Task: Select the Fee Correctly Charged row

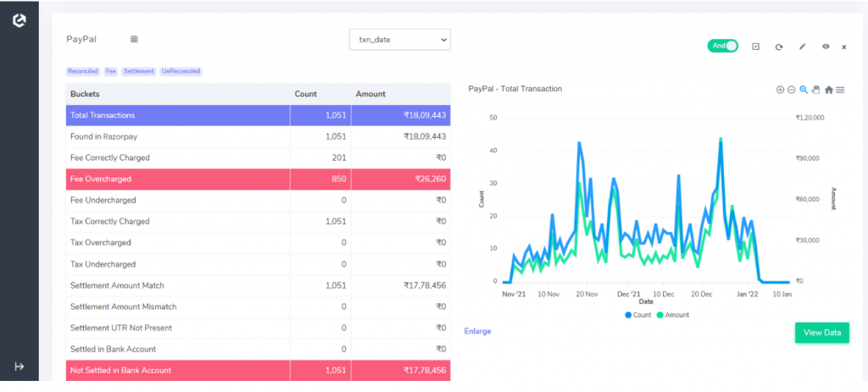Action: pos(258,157)
